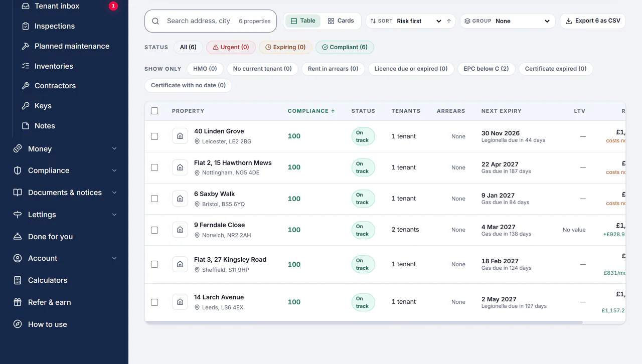642x364 pixels.
Task: Click the Planned maintenance hammer icon
Action: pos(26,46)
